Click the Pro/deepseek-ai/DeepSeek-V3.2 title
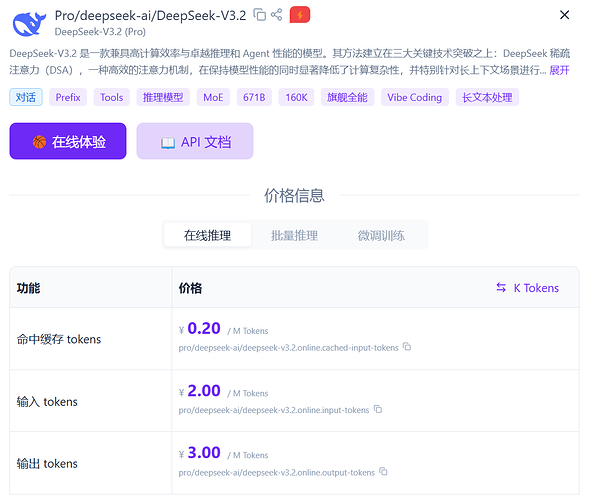 click(x=150, y=15)
